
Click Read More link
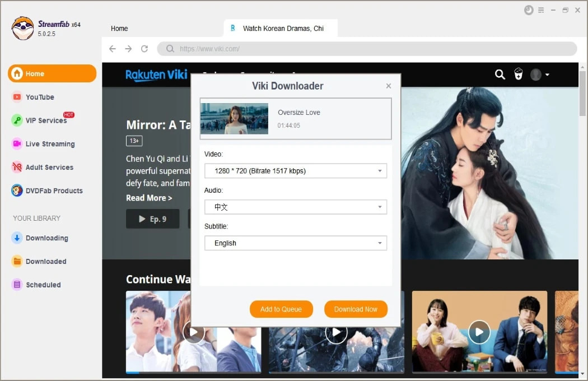pos(149,198)
